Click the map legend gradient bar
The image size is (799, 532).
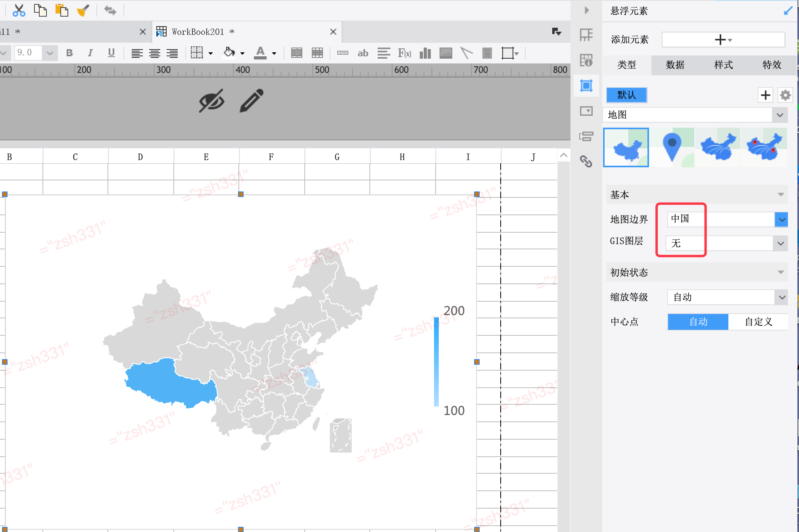pos(436,361)
